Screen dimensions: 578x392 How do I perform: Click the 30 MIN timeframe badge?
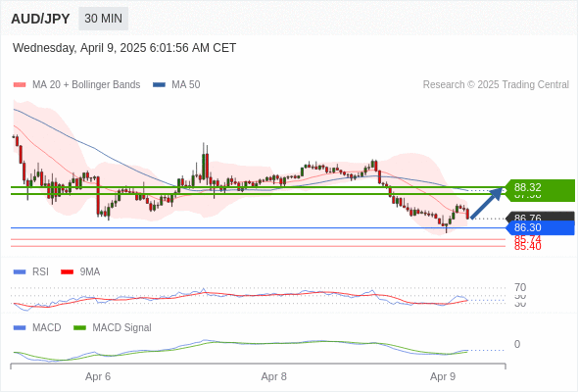(x=103, y=19)
